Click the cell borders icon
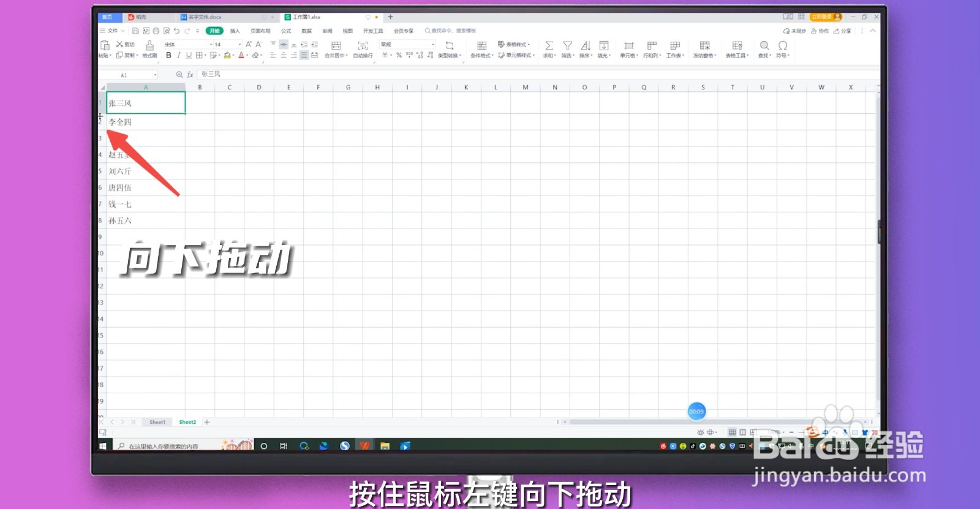The width and height of the screenshot is (980, 509). pyautogui.click(x=199, y=55)
